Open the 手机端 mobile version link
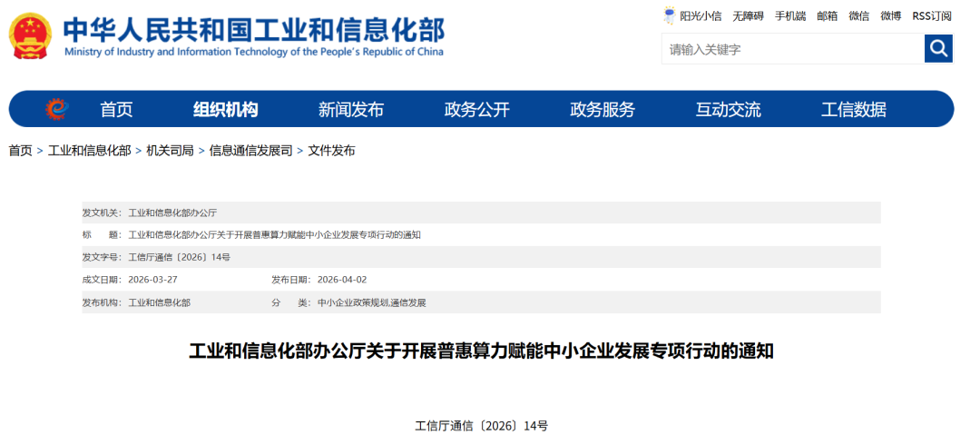Screen dimensions: 980x435 (x=790, y=15)
